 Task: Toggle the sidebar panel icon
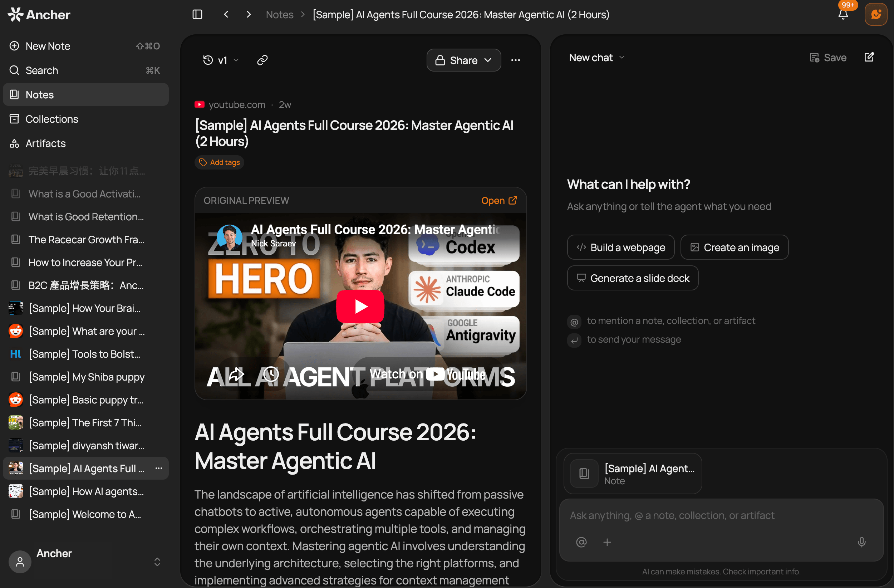(x=197, y=15)
